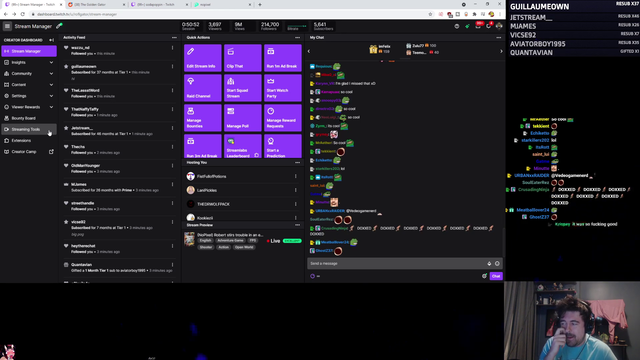Click Start a Prediction quick action
The image size is (640, 360).
click(x=282, y=146)
